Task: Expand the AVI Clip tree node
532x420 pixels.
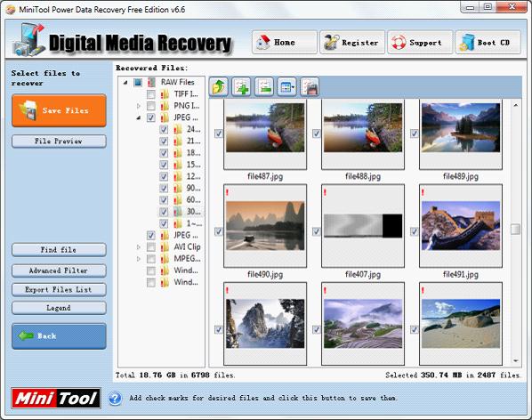Action: click(139, 247)
